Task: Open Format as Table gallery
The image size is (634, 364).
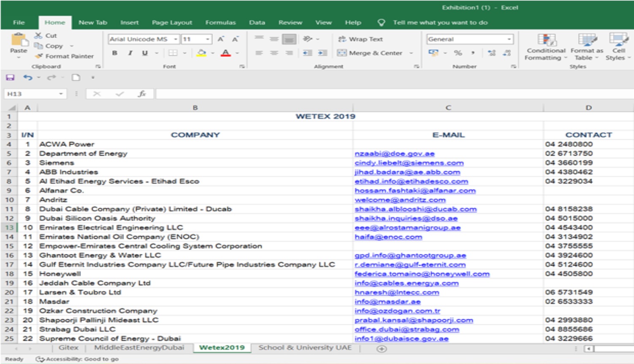Action: 587,47
